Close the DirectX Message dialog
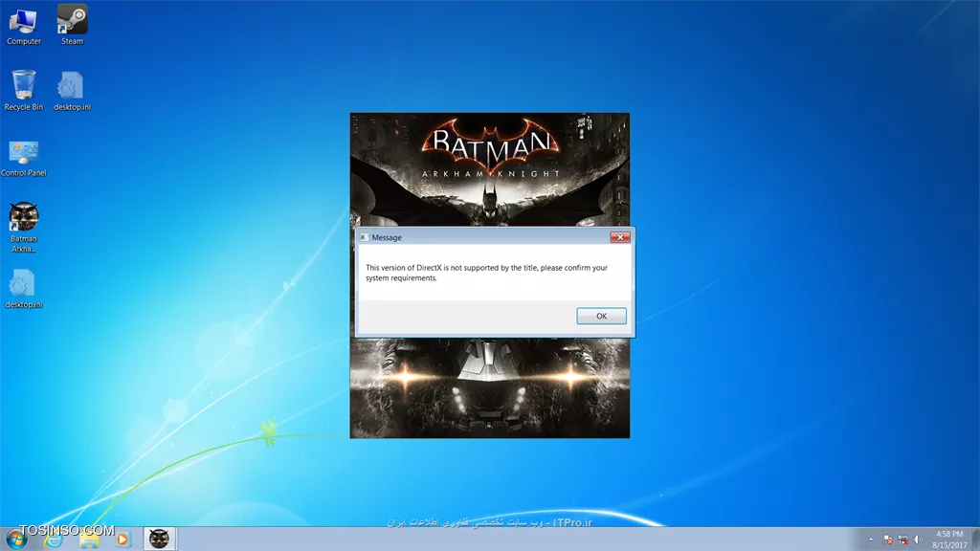 620,237
